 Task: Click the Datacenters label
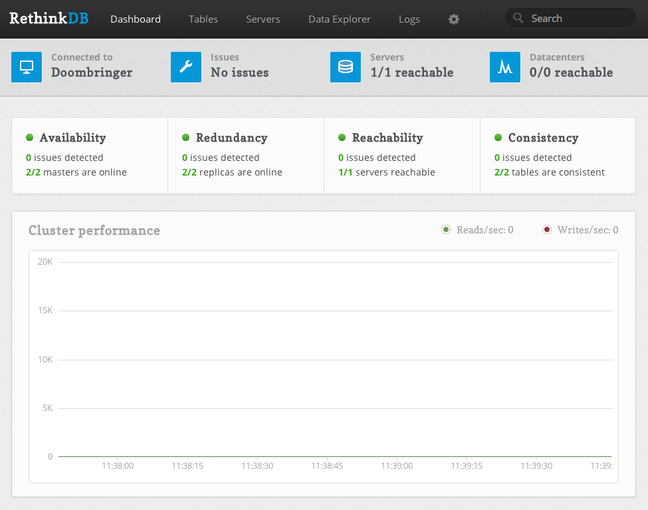coord(557,57)
